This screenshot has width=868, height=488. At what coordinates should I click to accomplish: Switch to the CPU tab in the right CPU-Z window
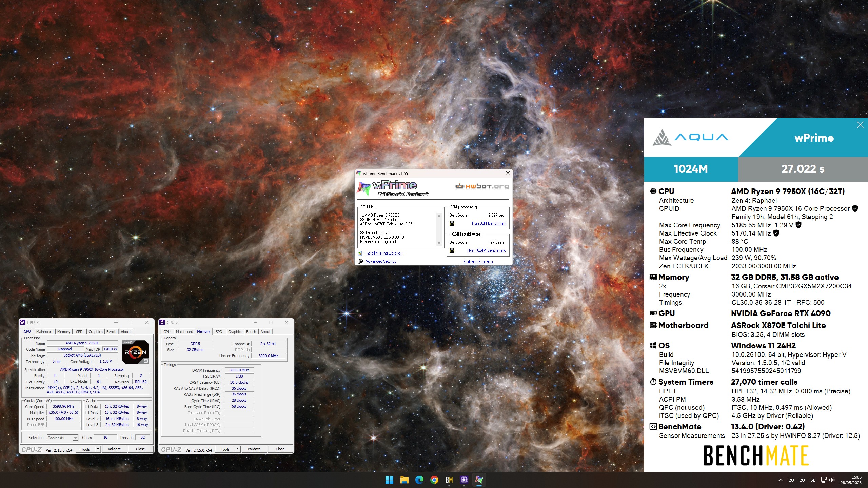167,332
